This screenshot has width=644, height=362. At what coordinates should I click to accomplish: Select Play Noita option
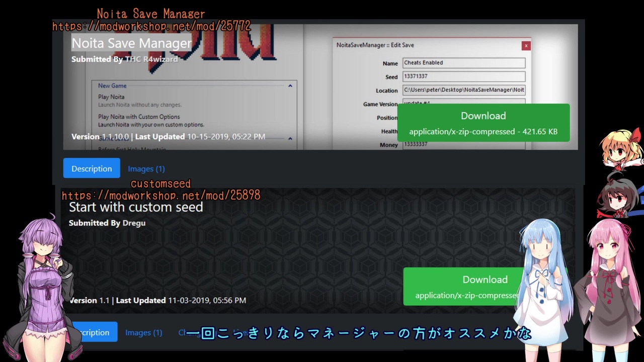[x=111, y=97]
